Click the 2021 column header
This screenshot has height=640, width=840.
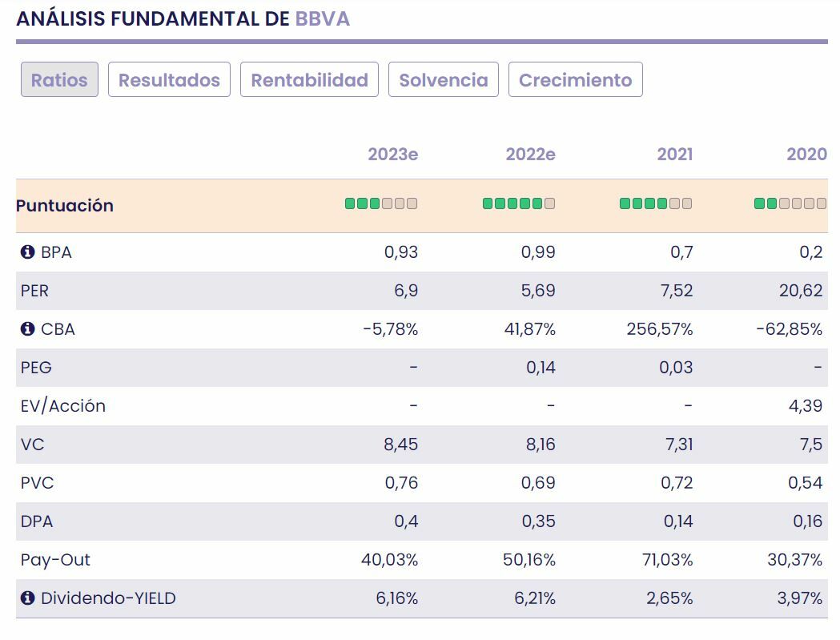pos(675,155)
